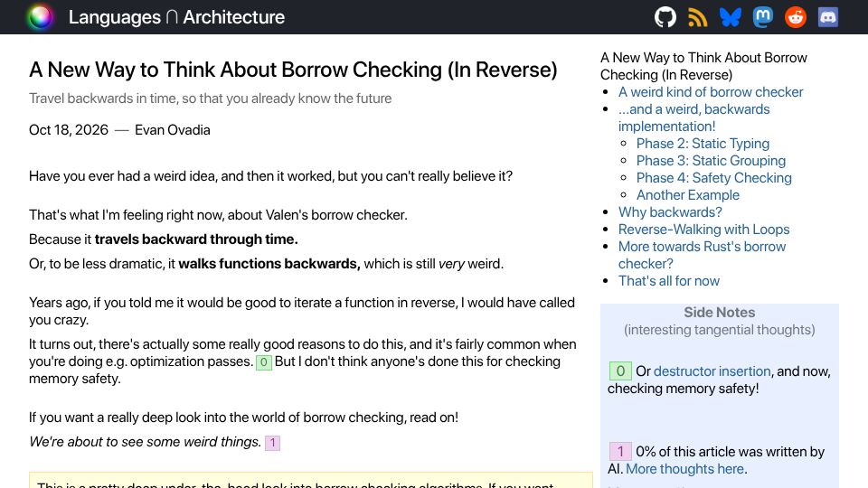868x488 pixels.
Task: Jump to 'A weird kind of borrow checker'
Action: point(711,92)
